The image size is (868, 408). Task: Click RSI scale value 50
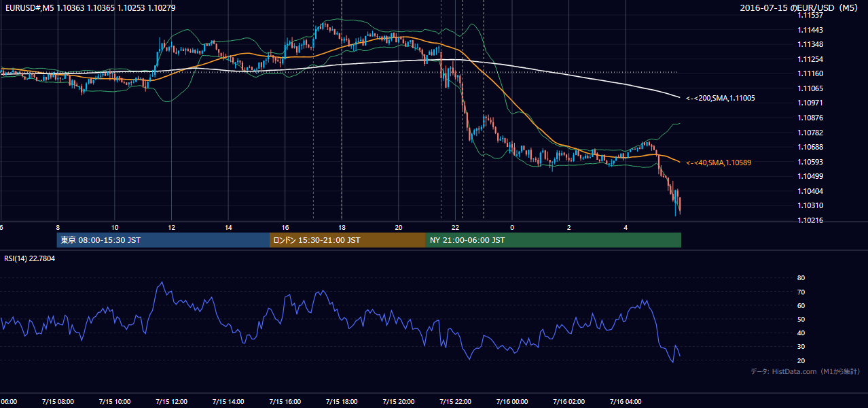click(801, 319)
